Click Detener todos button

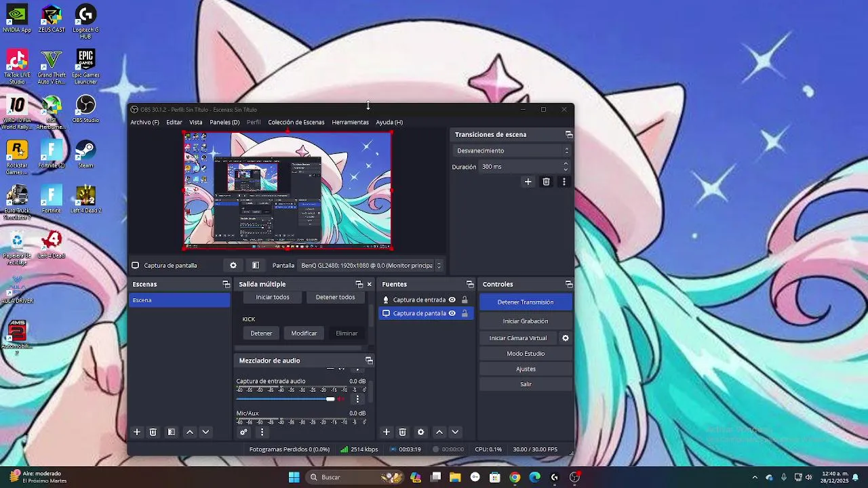coord(335,297)
